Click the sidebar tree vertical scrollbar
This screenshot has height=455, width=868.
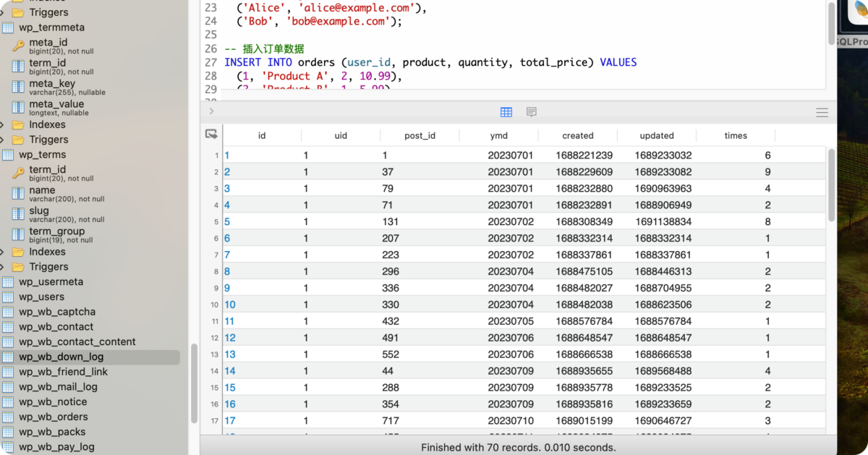pyautogui.click(x=194, y=383)
